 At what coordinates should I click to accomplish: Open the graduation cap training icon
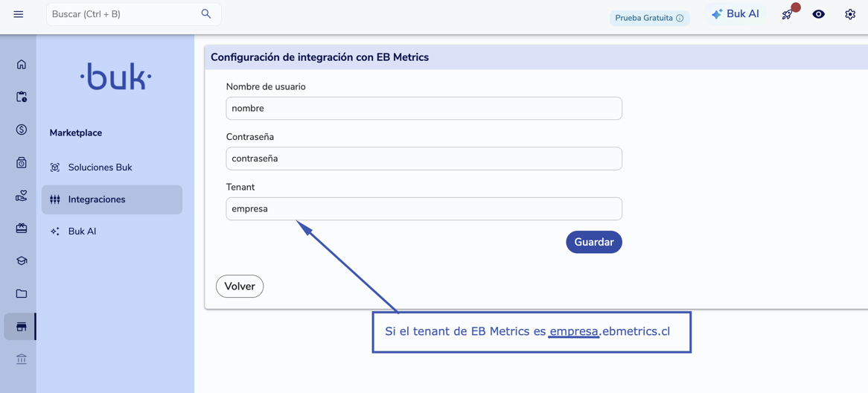[x=22, y=261]
